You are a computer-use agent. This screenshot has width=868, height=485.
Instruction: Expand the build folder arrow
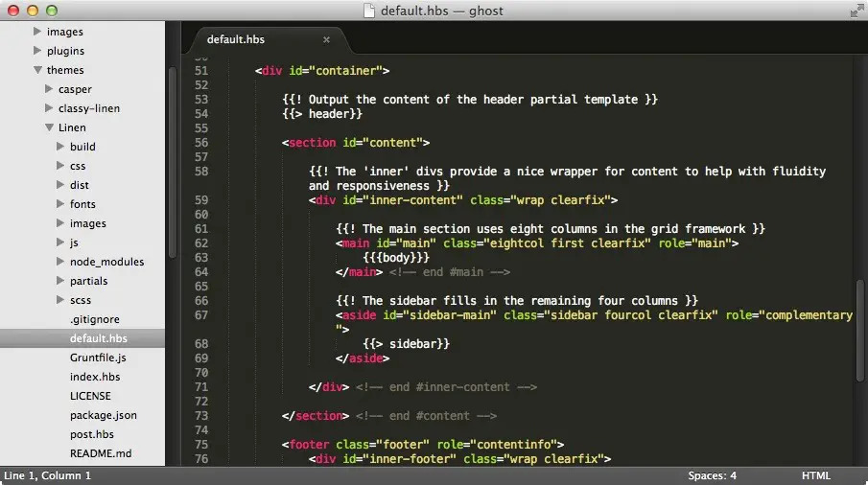pos(60,146)
